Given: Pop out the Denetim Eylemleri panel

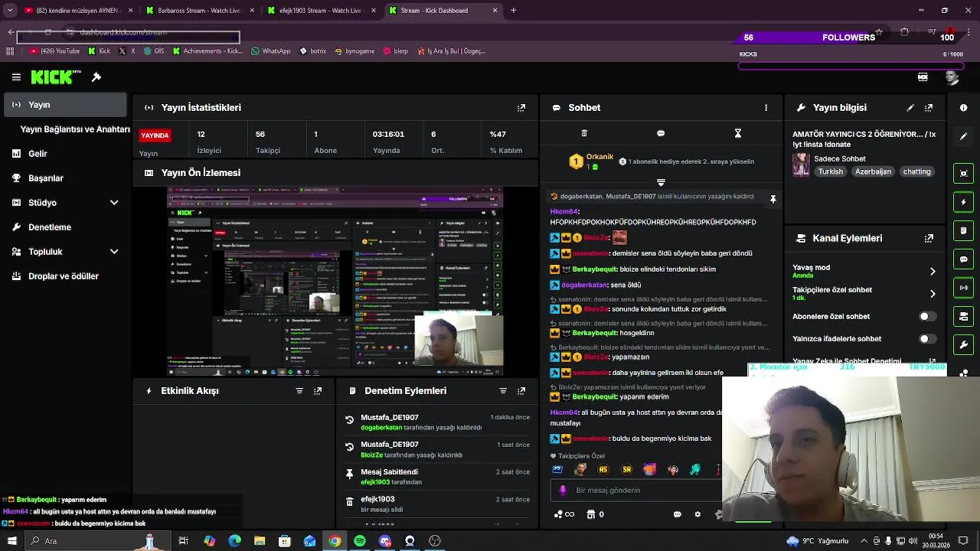Looking at the screenshot, I should [521, 391].
